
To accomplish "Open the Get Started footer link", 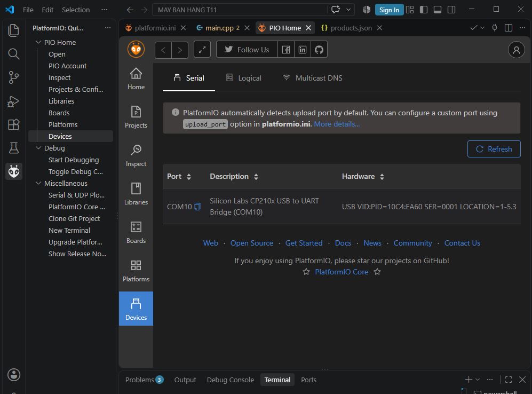I will point(304,243).
